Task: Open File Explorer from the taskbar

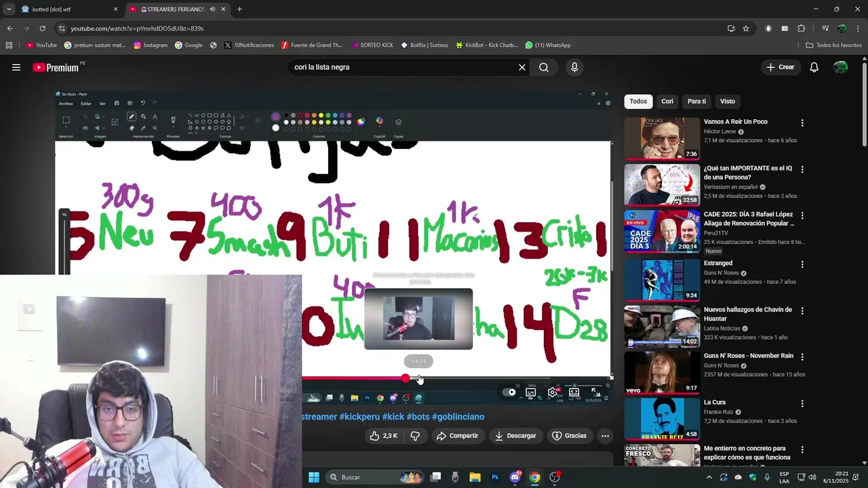Action: [475, 477]
